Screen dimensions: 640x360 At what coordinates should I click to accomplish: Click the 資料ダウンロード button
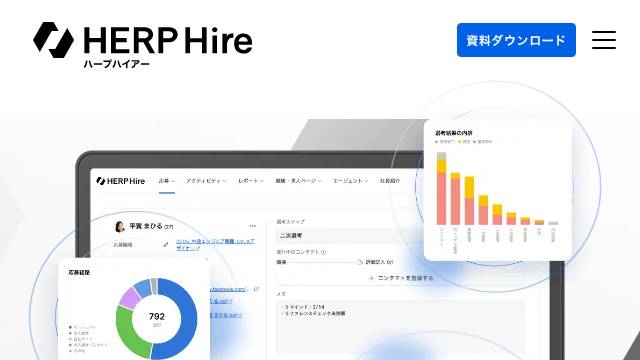coord(516,40)
